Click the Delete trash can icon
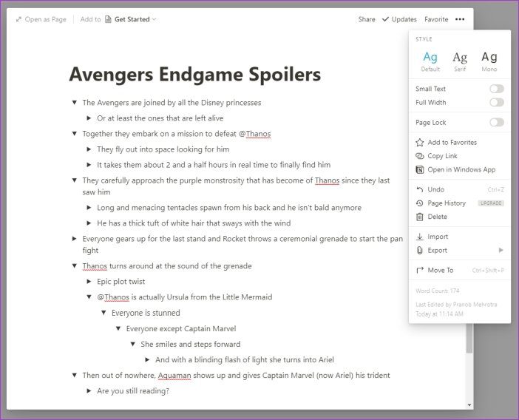519x420 pixels. pyautogui.click(x=420, y=217)
